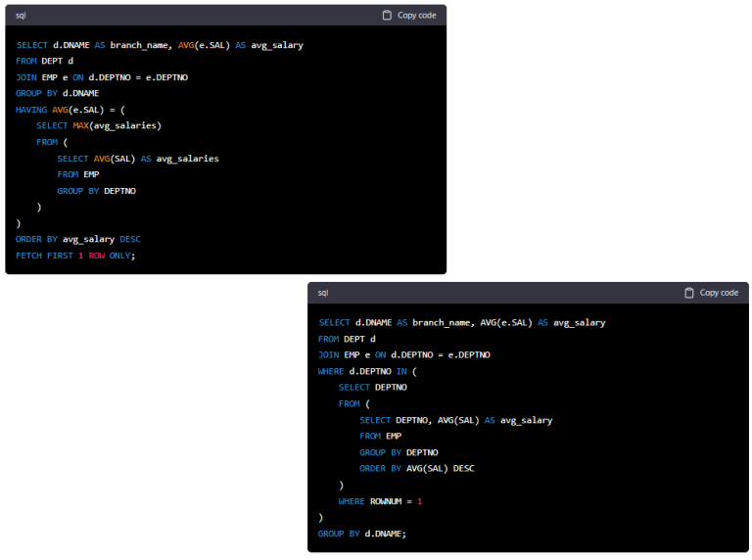Click 'SELECT DEPTNO, AVG(SAL) AS avg_salary' line

[456, 420]
